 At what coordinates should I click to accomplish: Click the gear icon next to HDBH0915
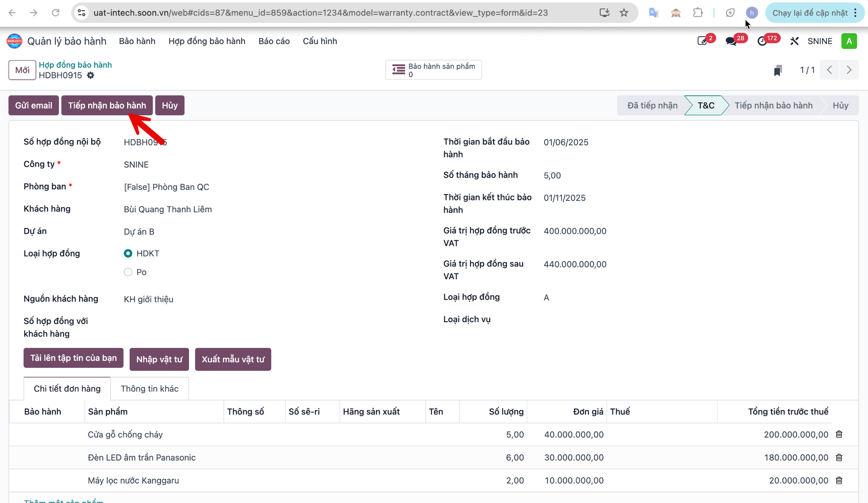90,75
